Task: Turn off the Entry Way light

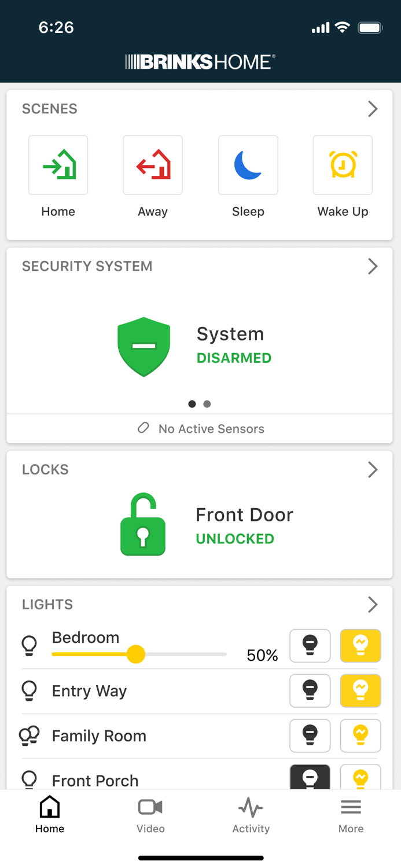Action: (x=310, y=691)
